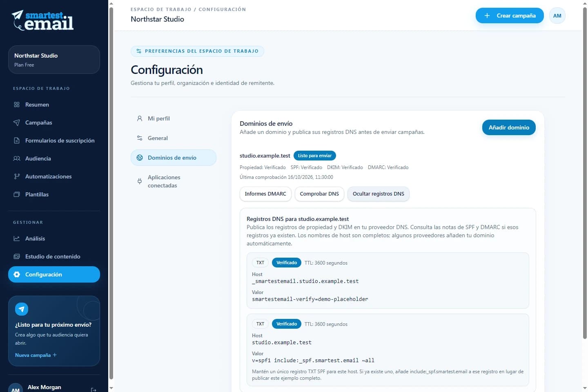This screenshot has width=588, height=392.
Task: Select the Dominios de envío tab
Action: pyautogui.click(x=174, y=158)
